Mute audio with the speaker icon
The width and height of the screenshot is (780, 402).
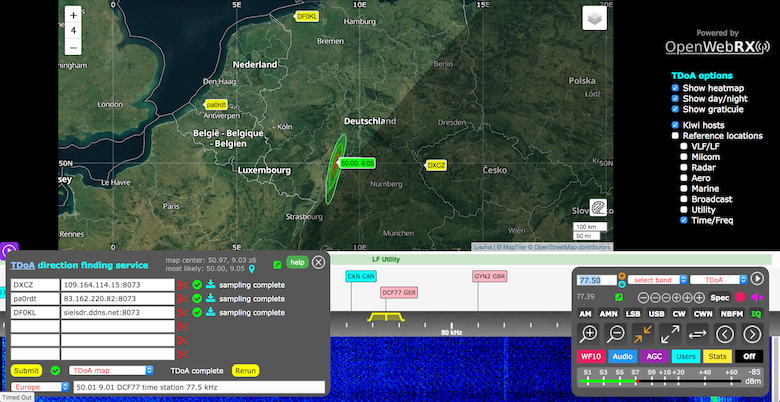[x=756, y=297]
